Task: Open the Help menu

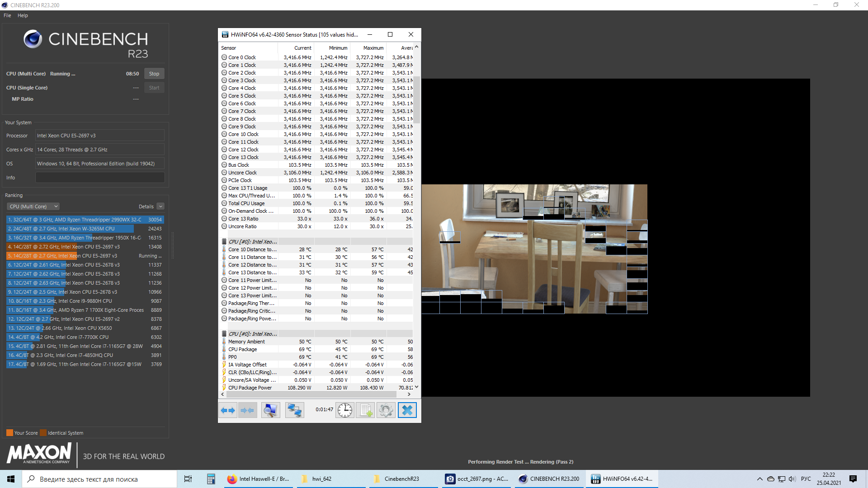Action: pos(23,15)
